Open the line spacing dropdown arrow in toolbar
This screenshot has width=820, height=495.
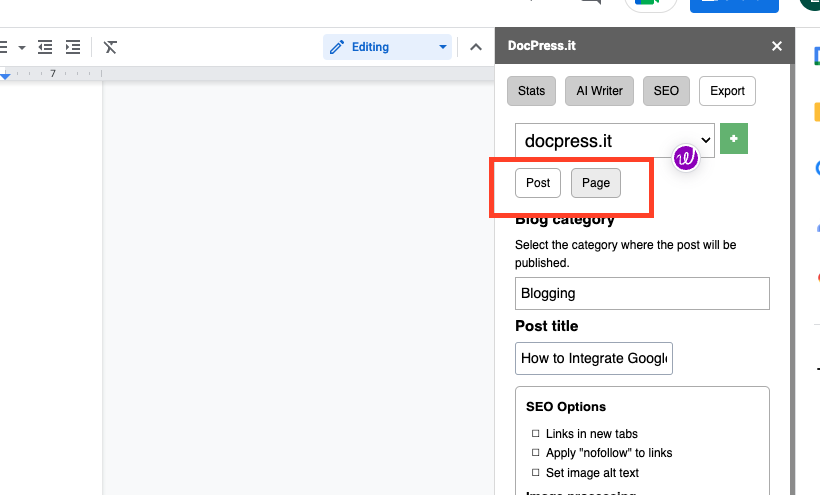21,48
